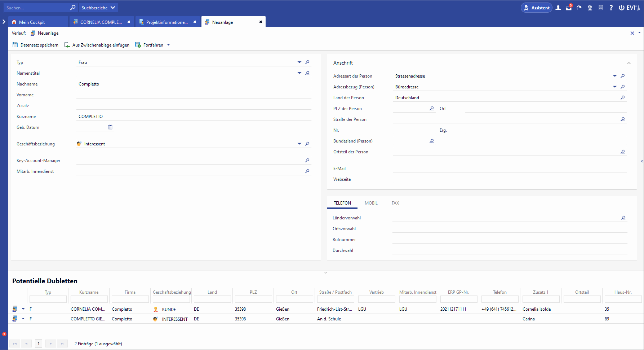The height and width of the screenshot is (350, 644).
Task: Expand the Geschäftsbeziehung dropdown
Action: point(299,144)
